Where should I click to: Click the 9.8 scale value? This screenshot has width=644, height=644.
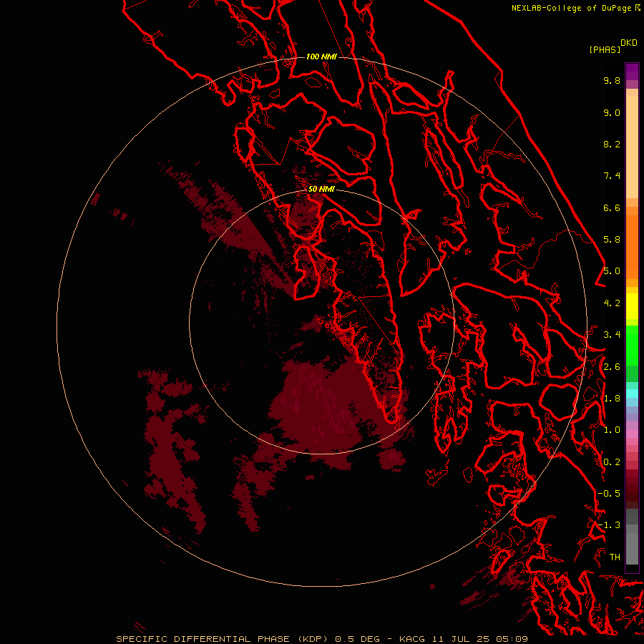click(x=612, y=80)
